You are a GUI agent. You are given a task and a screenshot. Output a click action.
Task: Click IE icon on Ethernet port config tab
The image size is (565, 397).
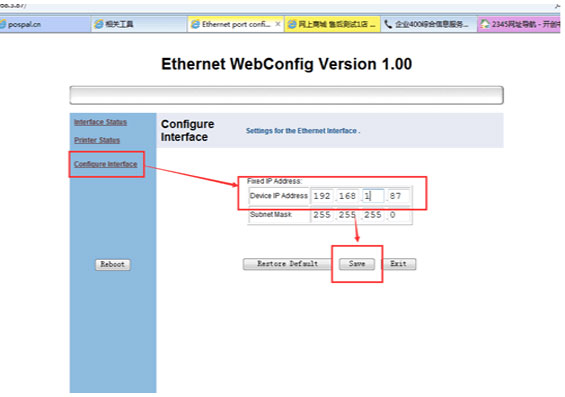(195, 24)
